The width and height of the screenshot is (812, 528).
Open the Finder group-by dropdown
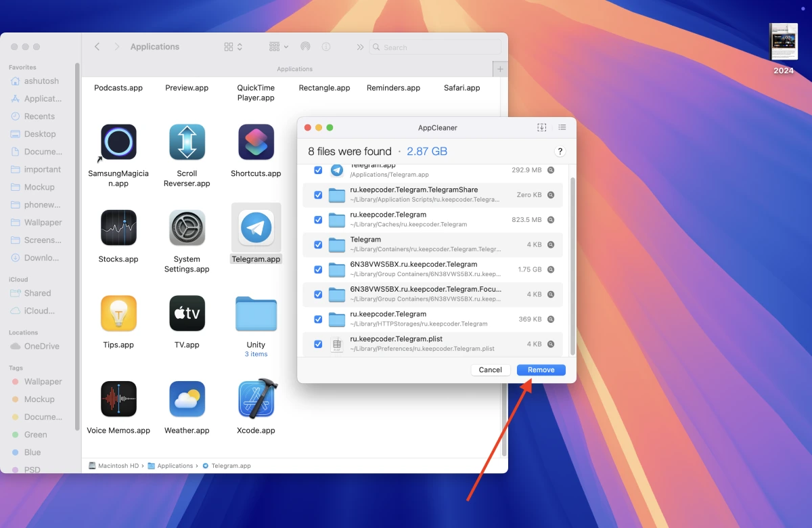(278, 47)
